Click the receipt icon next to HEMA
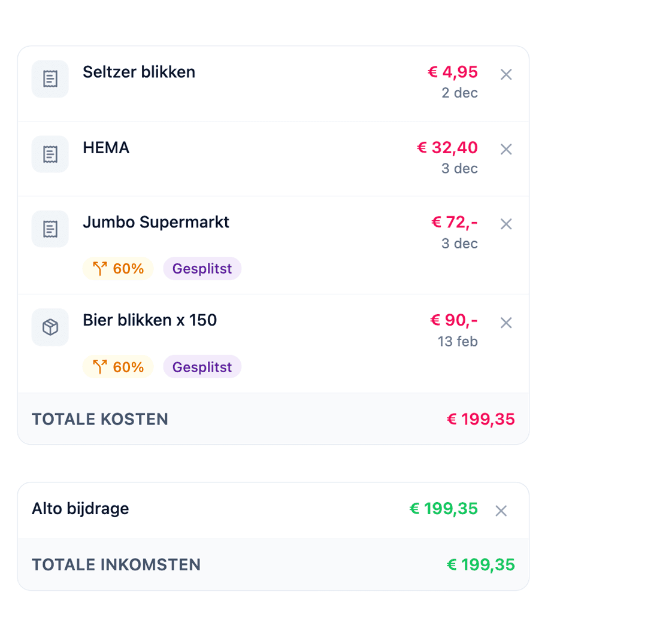 tap(50, 154)
